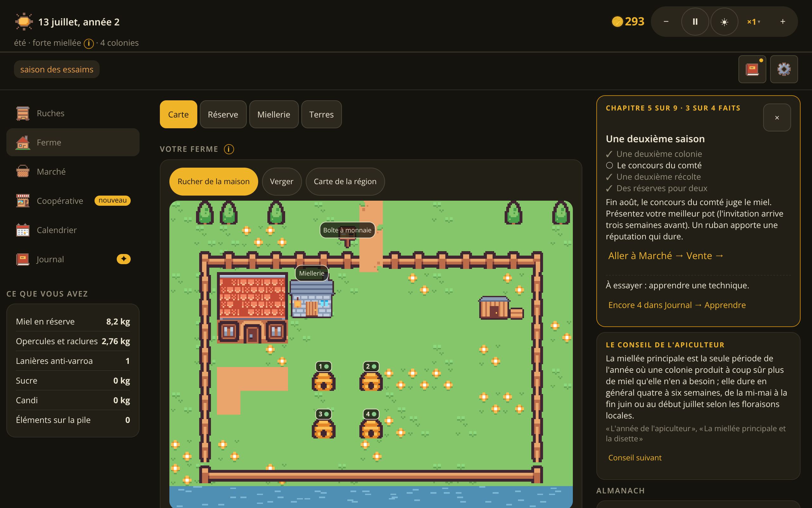Click the Lanières anti-varroa row
This screenshot has width=812, height=508.
tap(73, 361)
